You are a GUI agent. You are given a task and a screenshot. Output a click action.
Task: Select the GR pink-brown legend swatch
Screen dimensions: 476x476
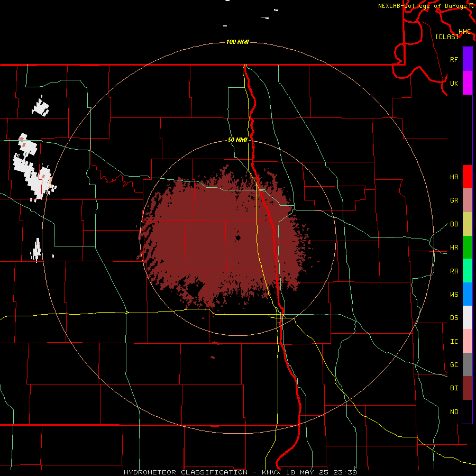[467, 200]
